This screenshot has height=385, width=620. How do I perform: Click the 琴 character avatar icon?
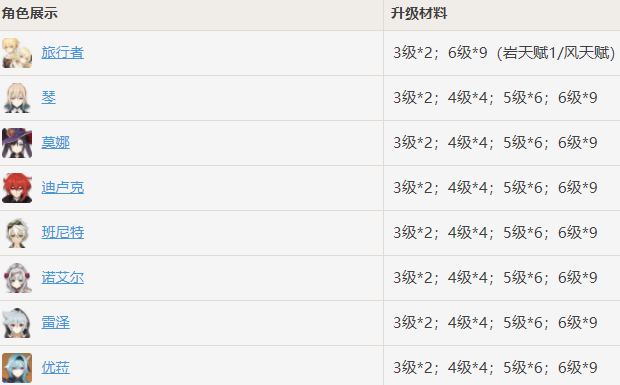tap(17, 98)
